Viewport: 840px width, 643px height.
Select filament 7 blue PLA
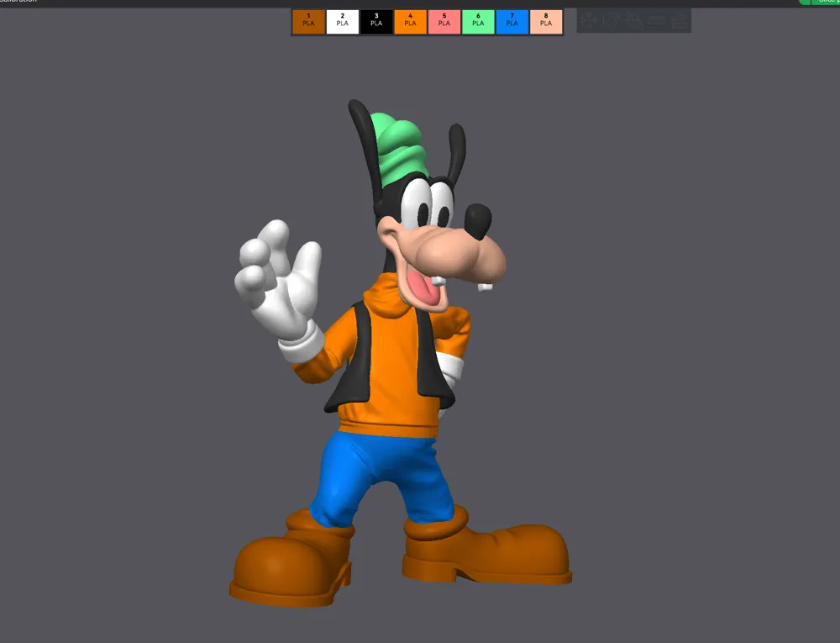512,21
